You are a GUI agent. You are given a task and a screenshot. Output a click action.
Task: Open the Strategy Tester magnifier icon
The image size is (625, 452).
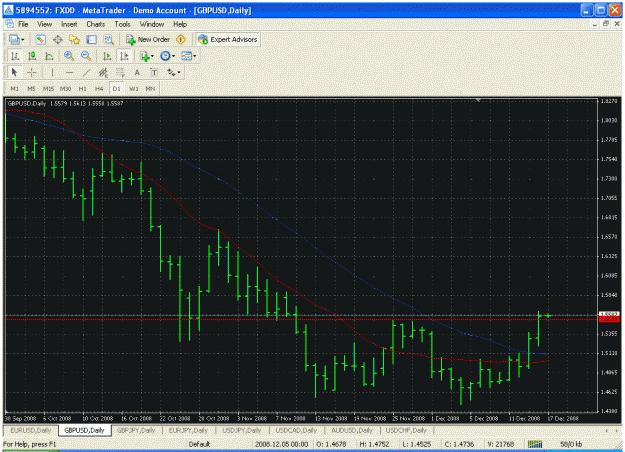108,39
